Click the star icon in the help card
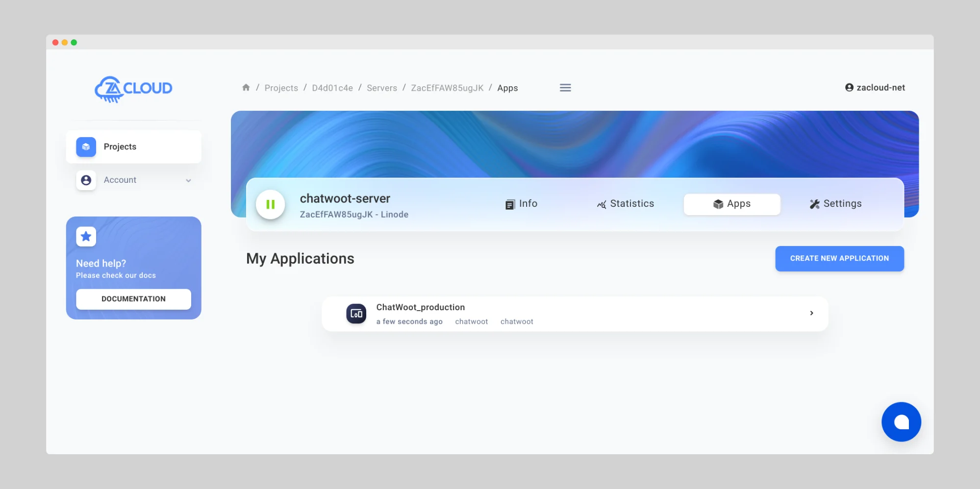This screenshot has height=489, width=980. 85,236
